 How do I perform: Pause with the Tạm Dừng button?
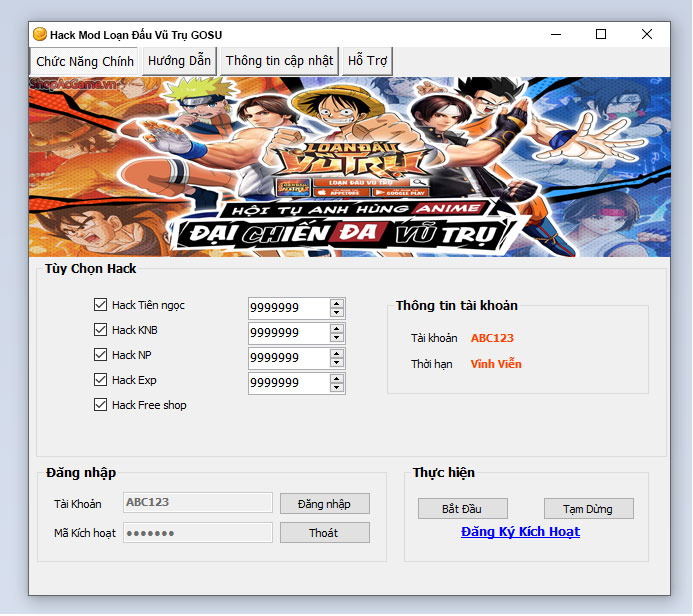(588, 509)
